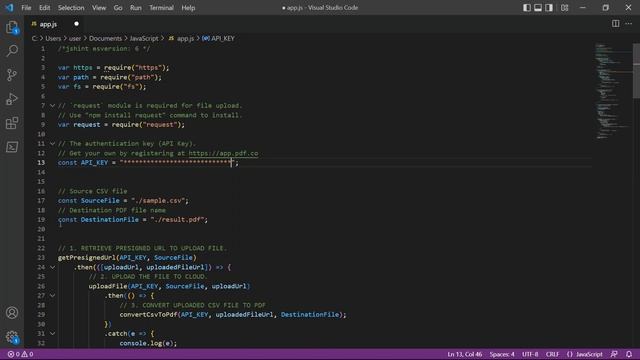
Task: Click the app.js file icon in breadcrumb
Action: point(171,38)
